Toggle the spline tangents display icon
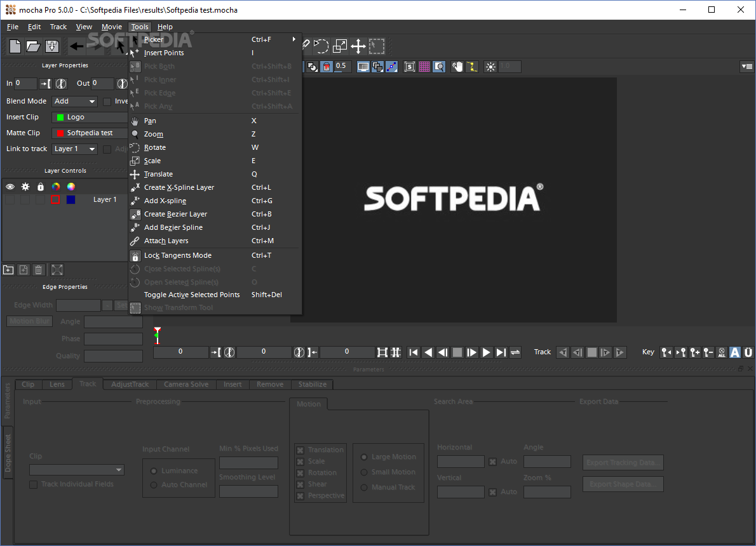Screen dimensions: 756x546 [392, 67]
